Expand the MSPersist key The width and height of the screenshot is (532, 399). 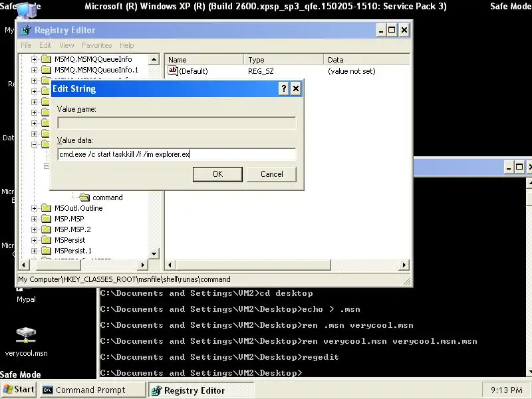[x=34, y=240]
